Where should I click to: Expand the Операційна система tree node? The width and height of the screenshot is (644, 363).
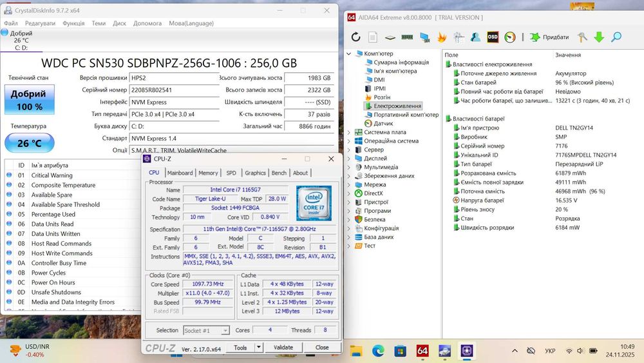click(x=348, y=141)
